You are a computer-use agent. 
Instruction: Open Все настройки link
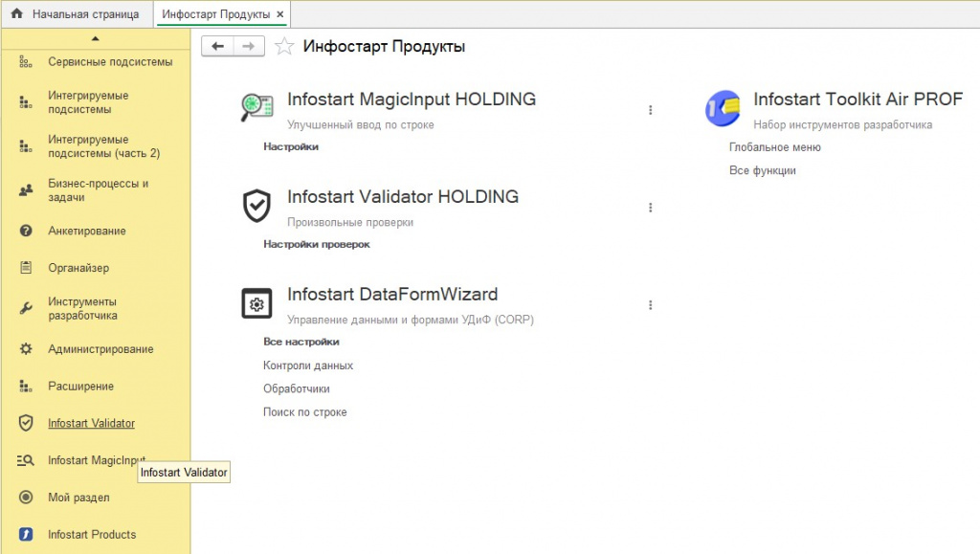coord(301,342)
